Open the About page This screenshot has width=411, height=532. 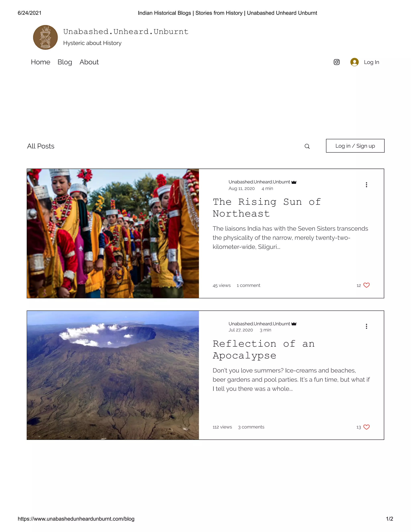(89, 62)
